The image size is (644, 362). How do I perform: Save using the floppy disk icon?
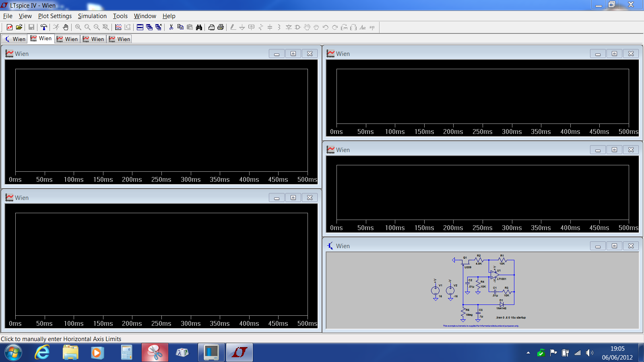(31, 27)
